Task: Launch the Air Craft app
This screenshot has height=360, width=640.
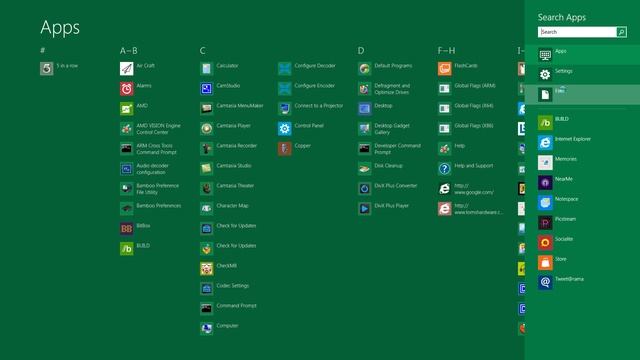Action: click(138, 69)
